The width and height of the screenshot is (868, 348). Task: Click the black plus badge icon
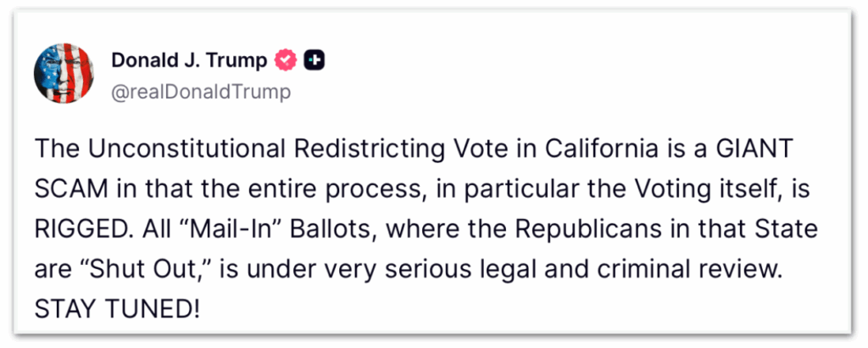click(x=314, y=60)
